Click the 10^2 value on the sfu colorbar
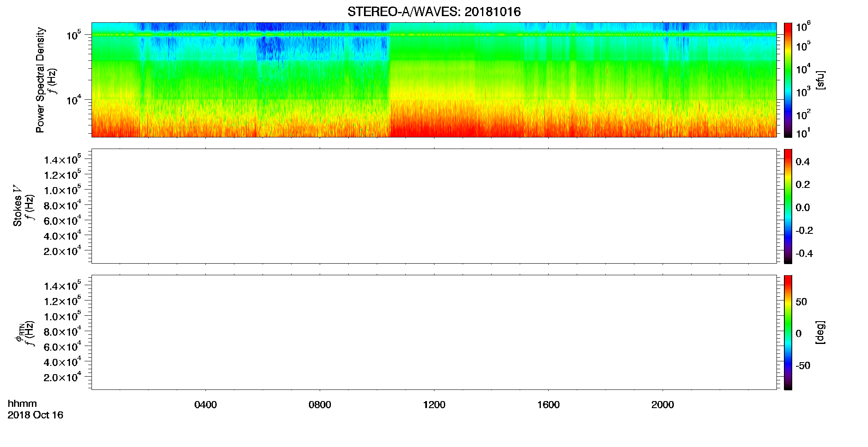Screen dimensions: 868x447 pyautogui.click(x=803, y=115)
